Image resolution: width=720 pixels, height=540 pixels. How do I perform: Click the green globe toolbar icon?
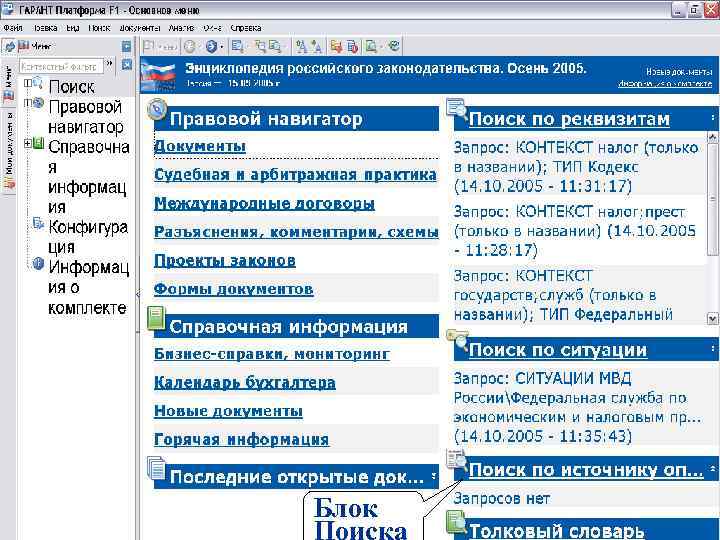pyautogui.click(x=394, y=46)
